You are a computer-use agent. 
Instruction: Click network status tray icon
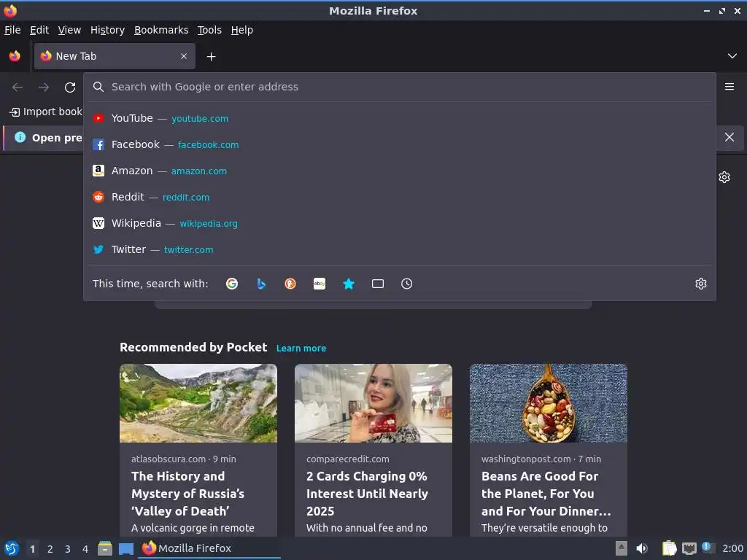click(x=689, y=548)
